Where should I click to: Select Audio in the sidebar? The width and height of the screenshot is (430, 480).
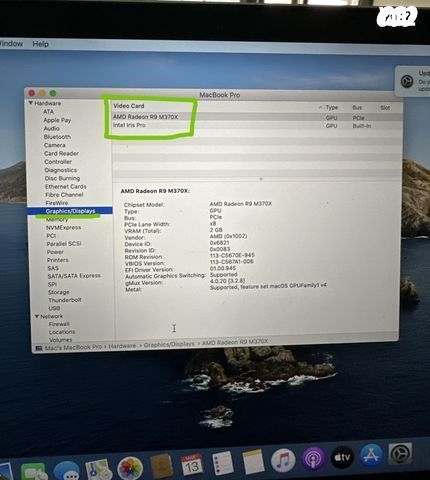click(51, 128)
